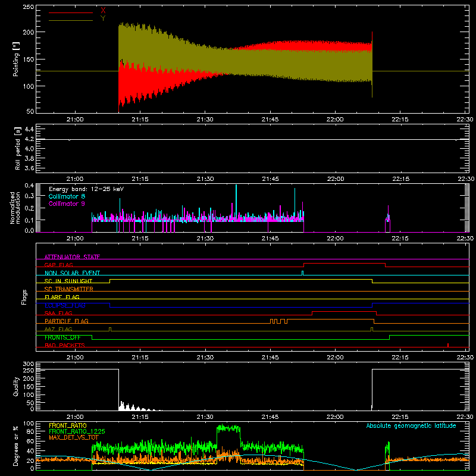The width and height of the screenshot is (476, 476).
Task: Click the A47_FLAG label
Action: click(x=58, y=329)
